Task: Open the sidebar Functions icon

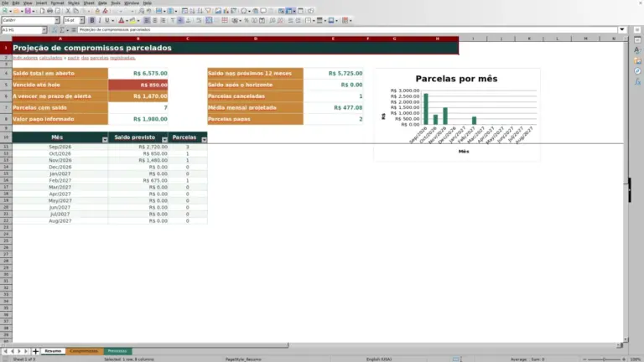Action: click(637, 81)
